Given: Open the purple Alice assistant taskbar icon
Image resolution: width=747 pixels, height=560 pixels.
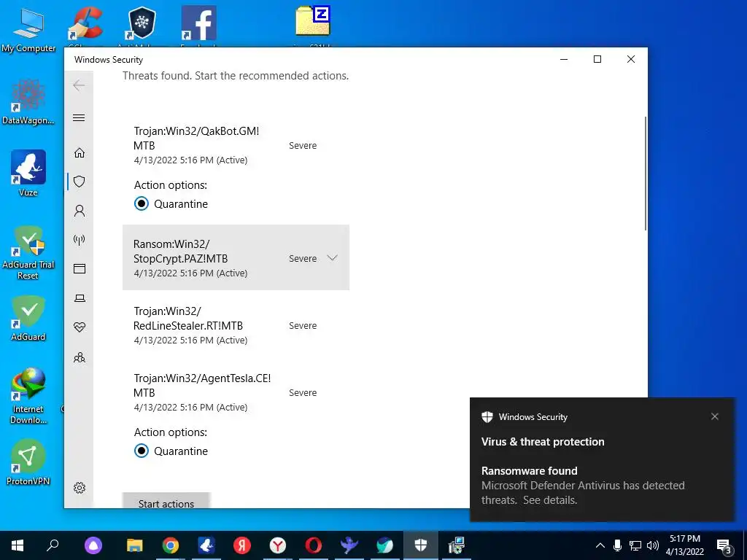Looking at the screenshot, I should point(93,545).
